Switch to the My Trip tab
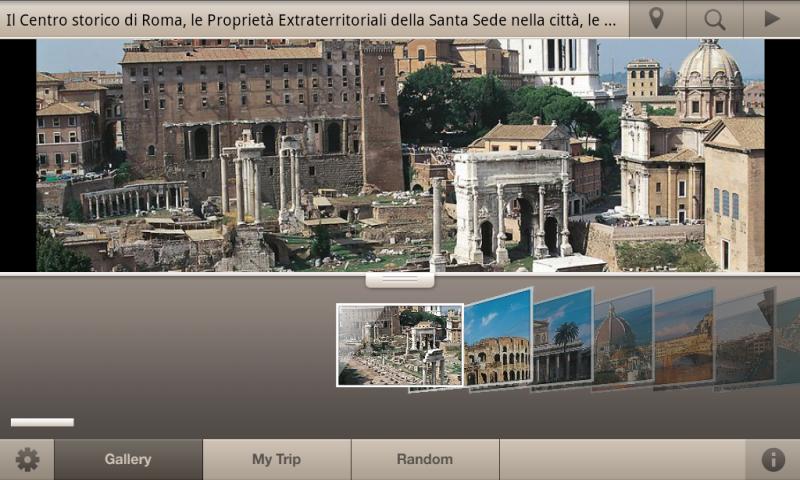Image resolution: width=800 pixels, height=480 pixels. point(277,460)
